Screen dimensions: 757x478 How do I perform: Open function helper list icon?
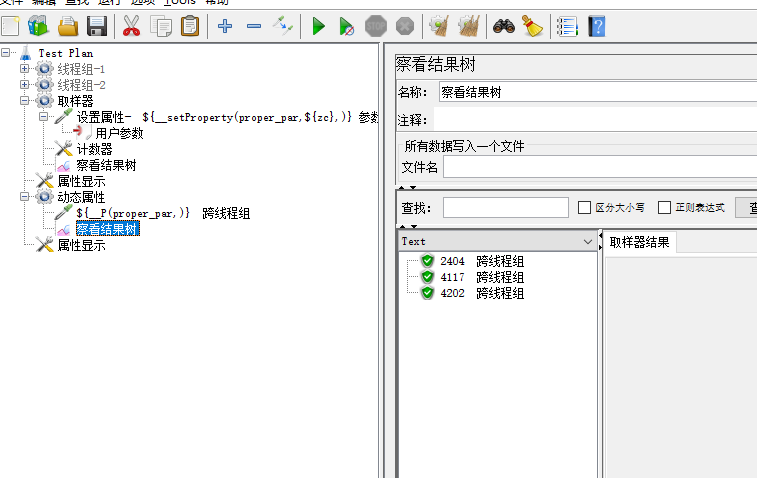[x=567, y=26]
